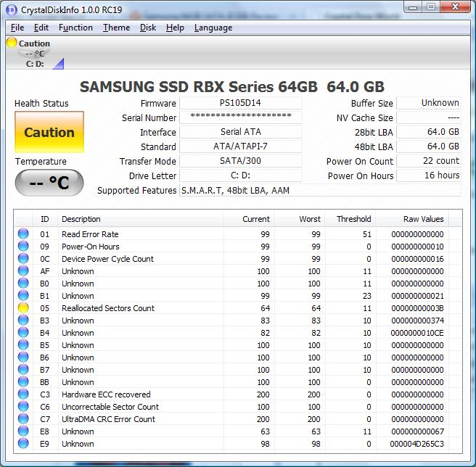This screenshot has height=467, width=476.
Task: Open the Function menu
Action: [75, 28]
